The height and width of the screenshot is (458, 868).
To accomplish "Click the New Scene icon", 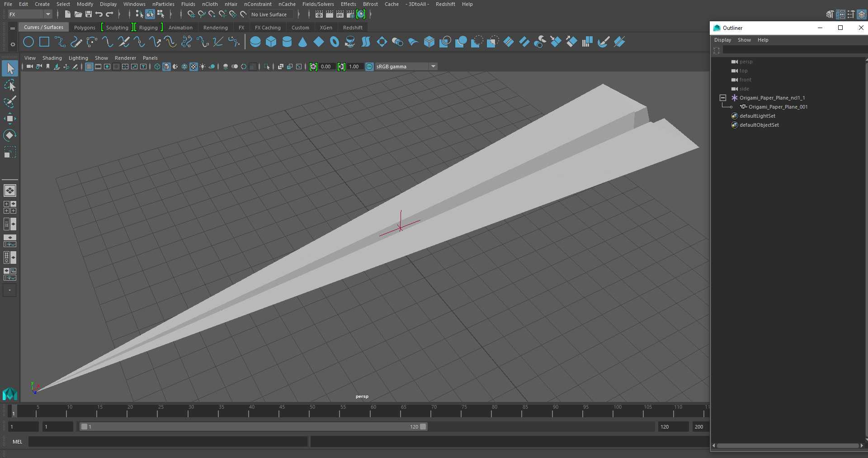I will (67, 14).
